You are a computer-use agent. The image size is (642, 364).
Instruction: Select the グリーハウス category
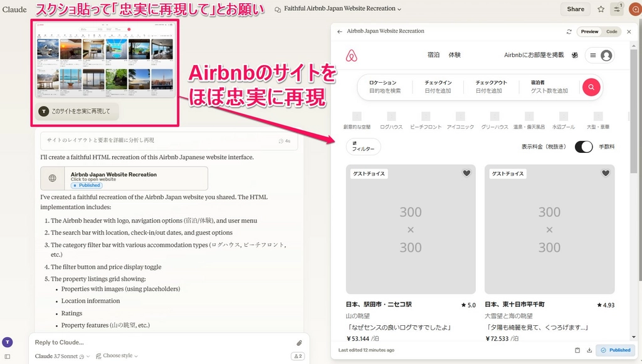point(495,121)
